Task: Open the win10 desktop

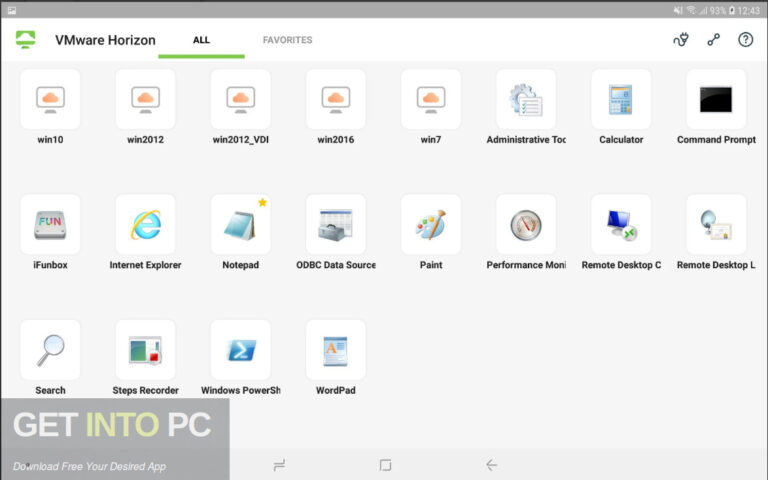Action: (50, 99)
